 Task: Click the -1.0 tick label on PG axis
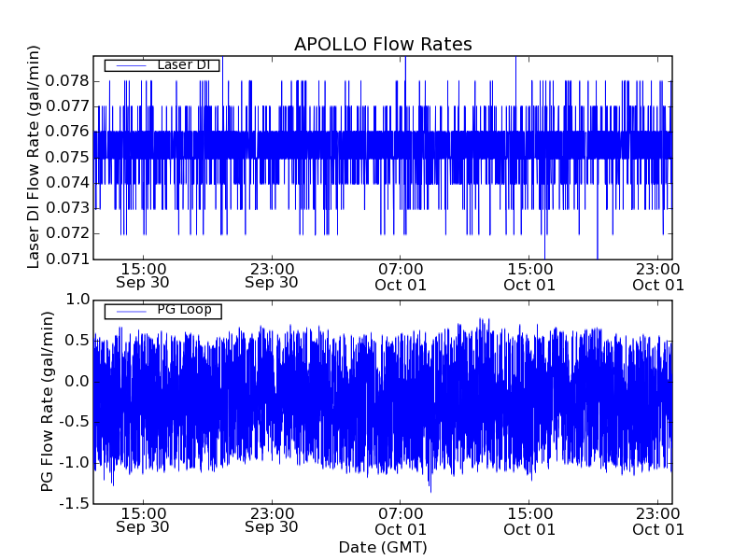[x=75, y=463]
